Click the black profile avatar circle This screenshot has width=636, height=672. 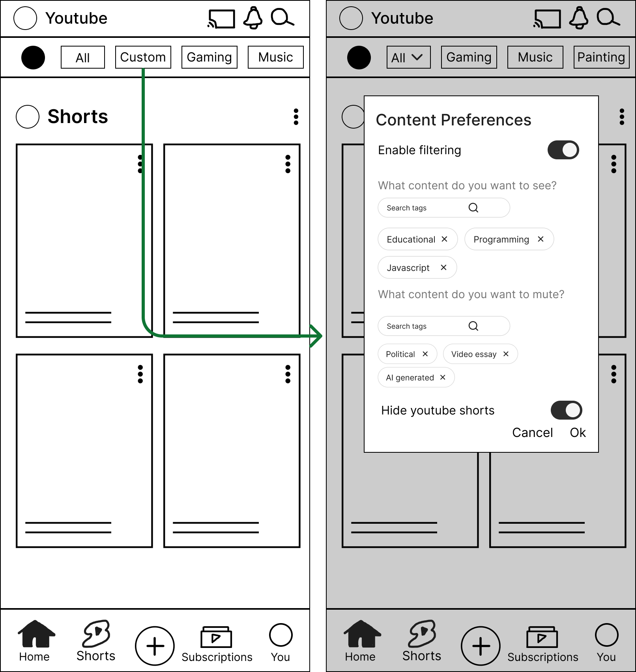(33, 58)
